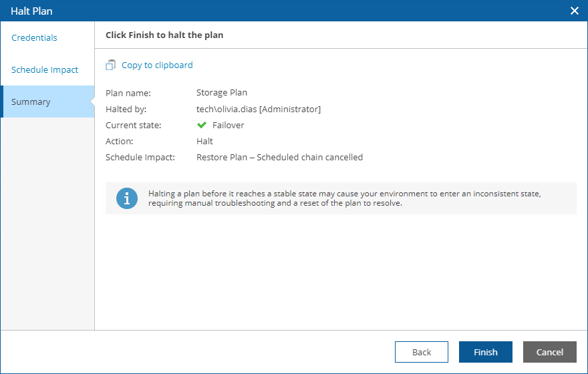The image size is (588, 374).
Task: Click the Failover state text
Action: point(229,125)
